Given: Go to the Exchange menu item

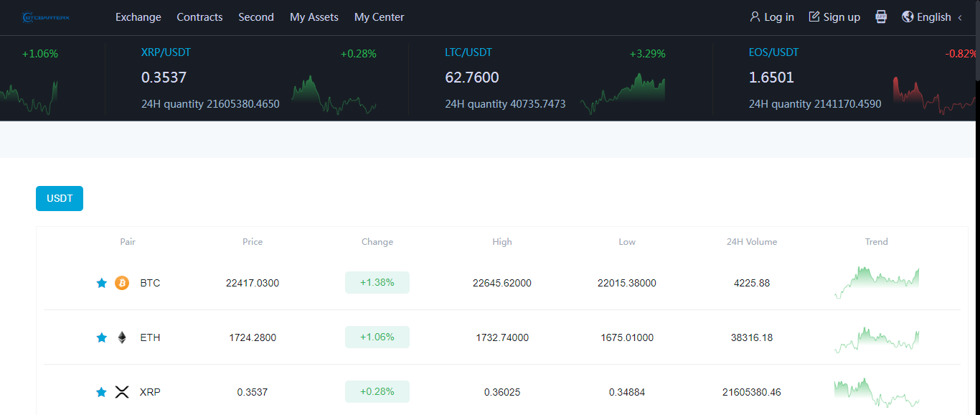Looking at the screenshot, I should [138, 17].
